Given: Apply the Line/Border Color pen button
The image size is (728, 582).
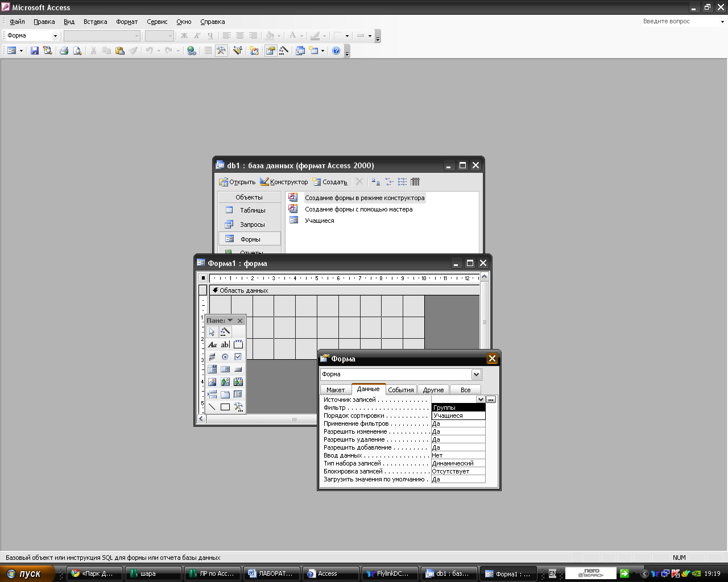Looking at the screenshot, I should pyautogui.click(x=315, y=36).
